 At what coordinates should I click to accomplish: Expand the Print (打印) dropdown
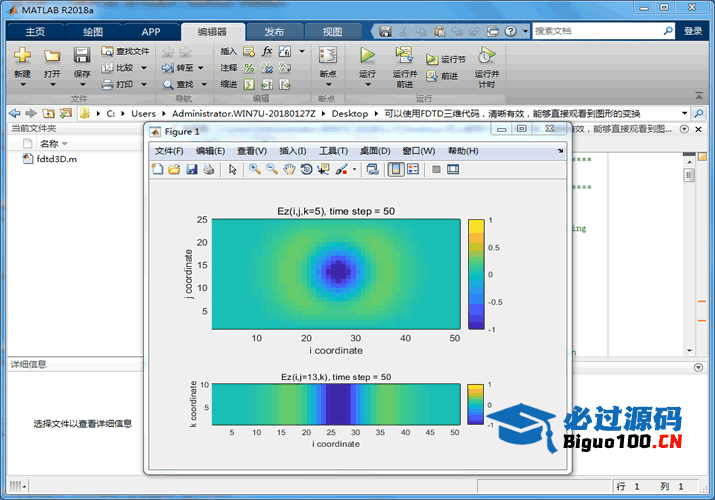[144, 84]
